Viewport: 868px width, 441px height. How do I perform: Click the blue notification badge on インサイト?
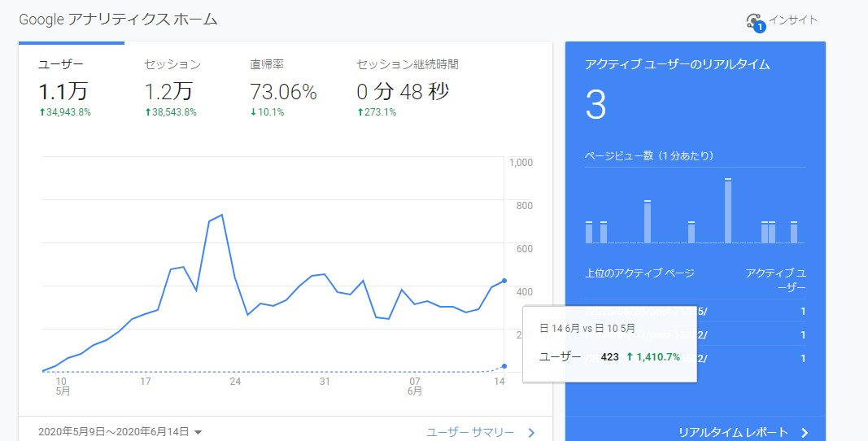point(760,27)
